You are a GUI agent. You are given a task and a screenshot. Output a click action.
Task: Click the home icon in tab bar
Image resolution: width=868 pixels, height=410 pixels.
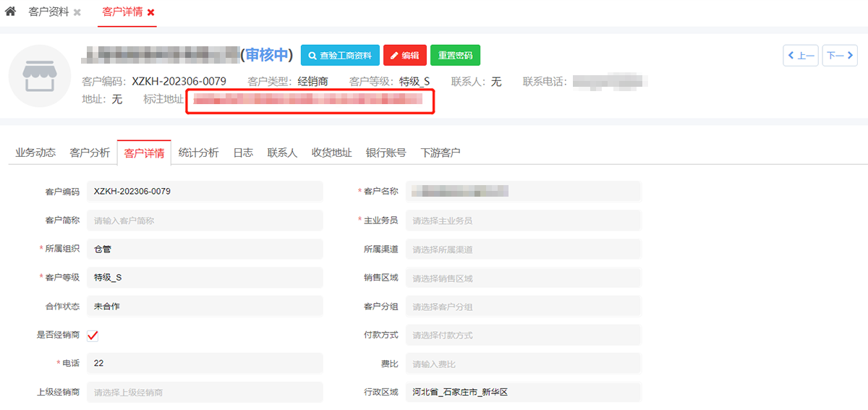pyautogui.click(x=10, y=12)
